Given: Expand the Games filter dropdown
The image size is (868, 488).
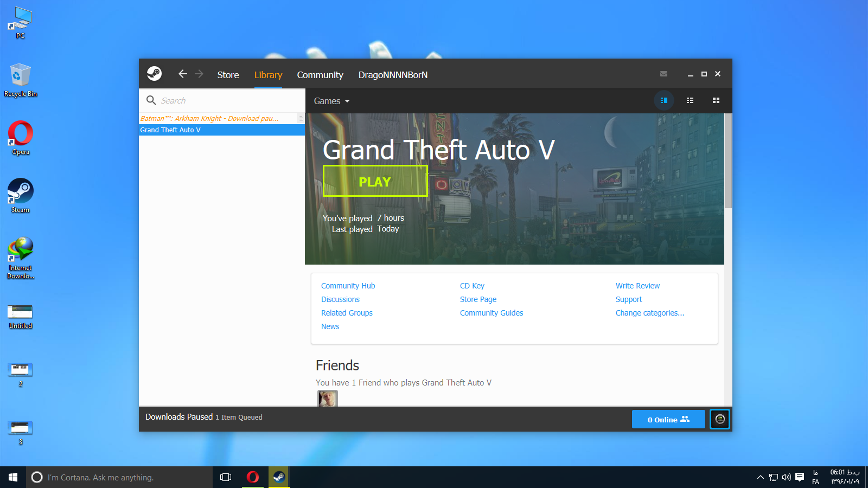Looking at the screenshot, I should (x=331, y=101).
